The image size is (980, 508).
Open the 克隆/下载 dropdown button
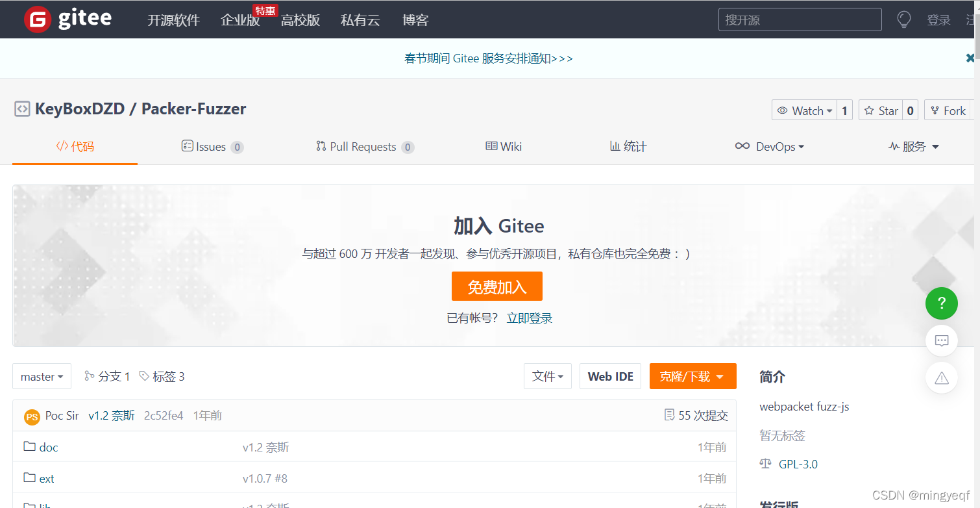click(x=692, y=376)
